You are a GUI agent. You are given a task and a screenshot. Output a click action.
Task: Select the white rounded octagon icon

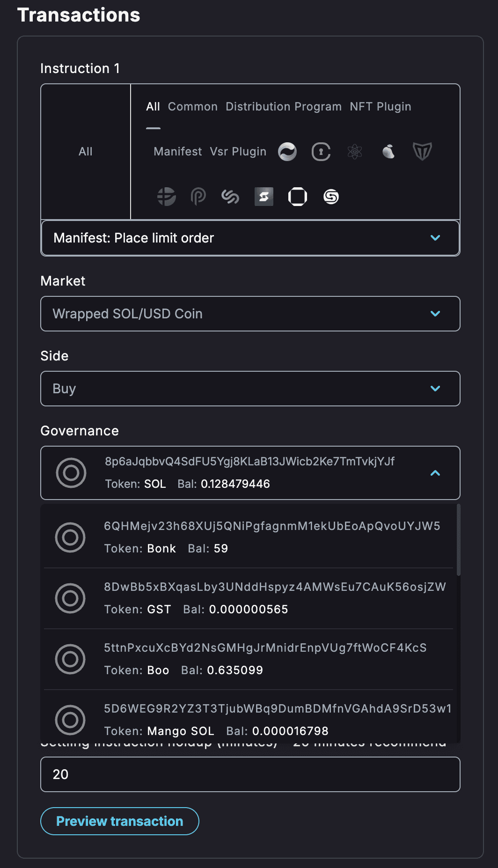pyautogui.click(x=298, y=197)
